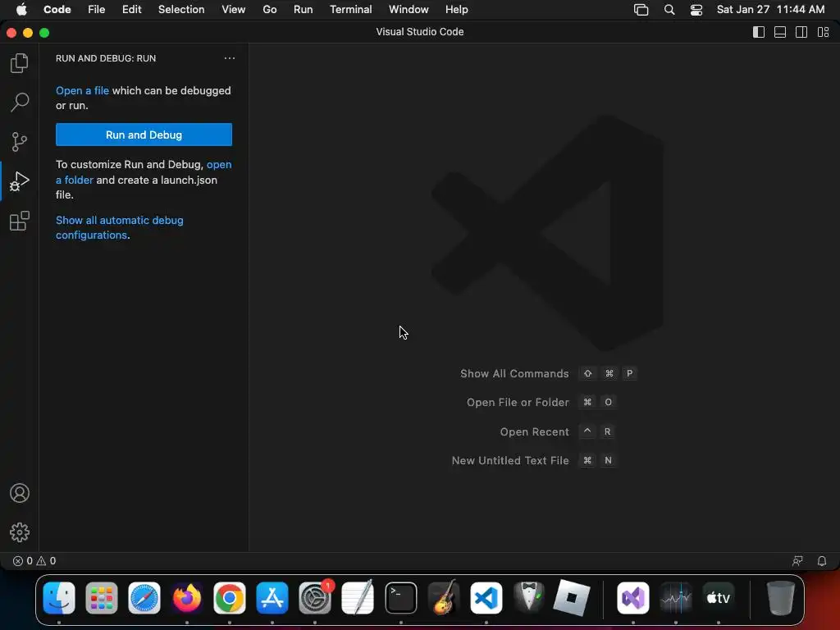
Task: Click the date and time in menu bar
Action: pyautogui.click(x=771, y=10)
